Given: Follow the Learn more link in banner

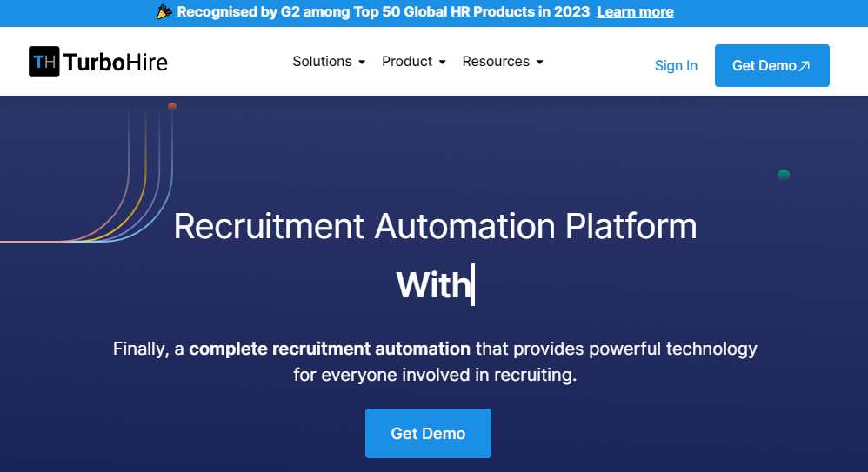Looking at the screenshot, I should [x=635, y=12].
